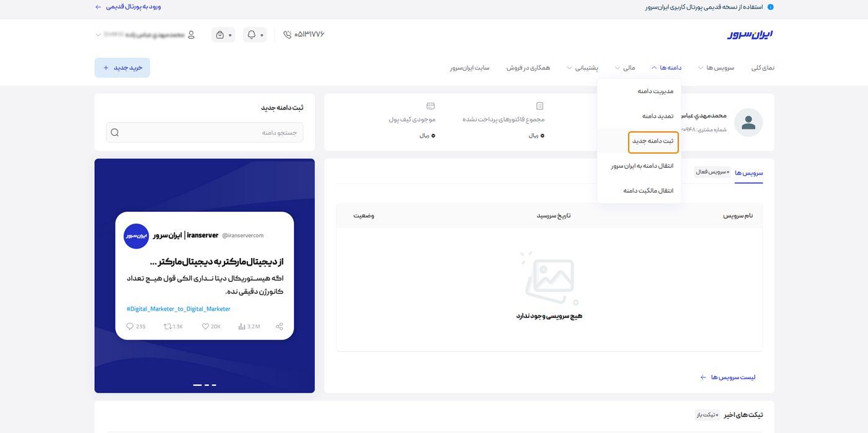Screen dimensions: 868x433
Task: Click the notification bell icon
Action: pyautogui.click(x=252, y=35)
